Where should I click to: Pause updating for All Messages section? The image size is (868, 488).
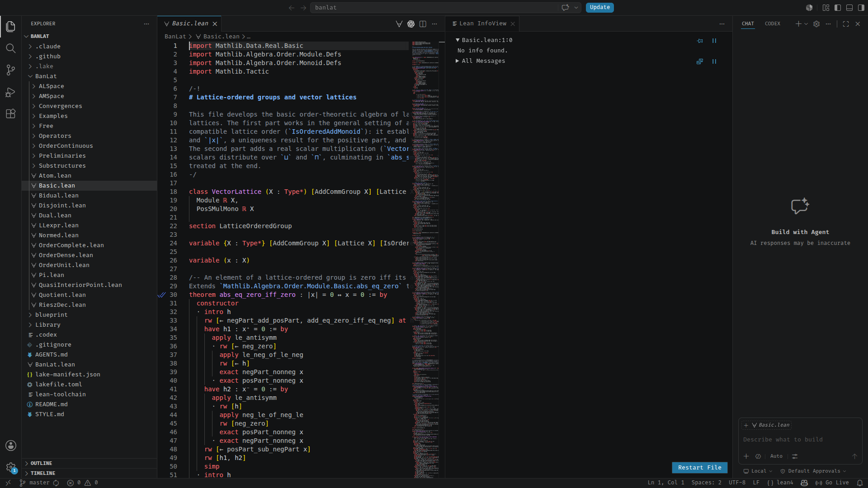click(x=714, y=61)
